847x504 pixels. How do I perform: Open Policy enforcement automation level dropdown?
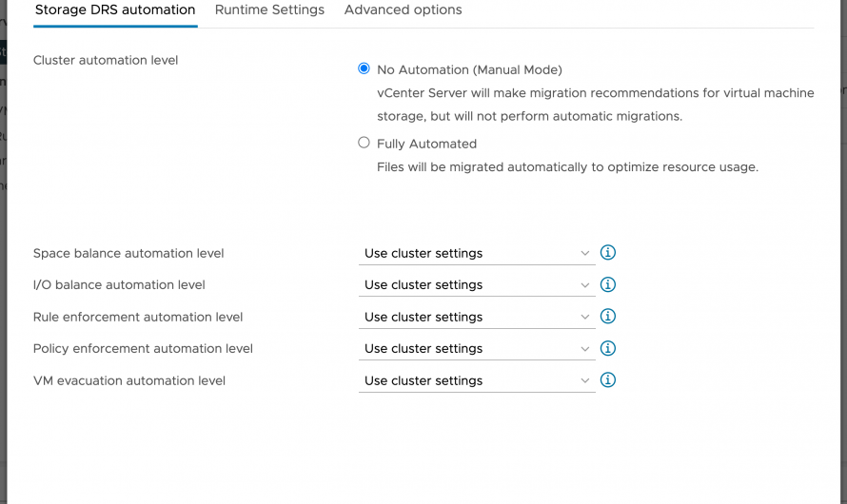477,349
